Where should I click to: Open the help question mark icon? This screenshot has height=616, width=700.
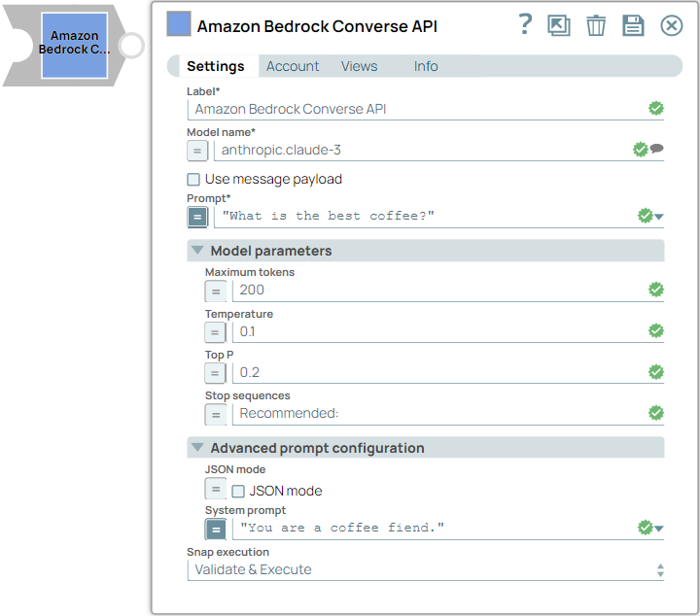(525, 24)
